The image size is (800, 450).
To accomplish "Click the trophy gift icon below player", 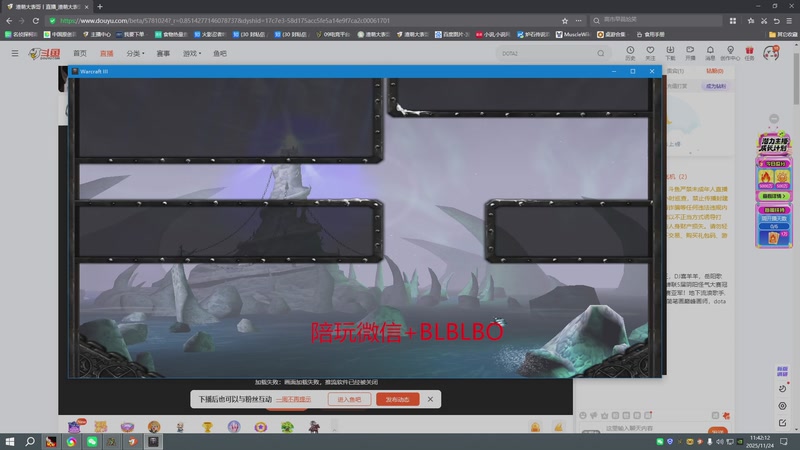I will coord(207,426).
